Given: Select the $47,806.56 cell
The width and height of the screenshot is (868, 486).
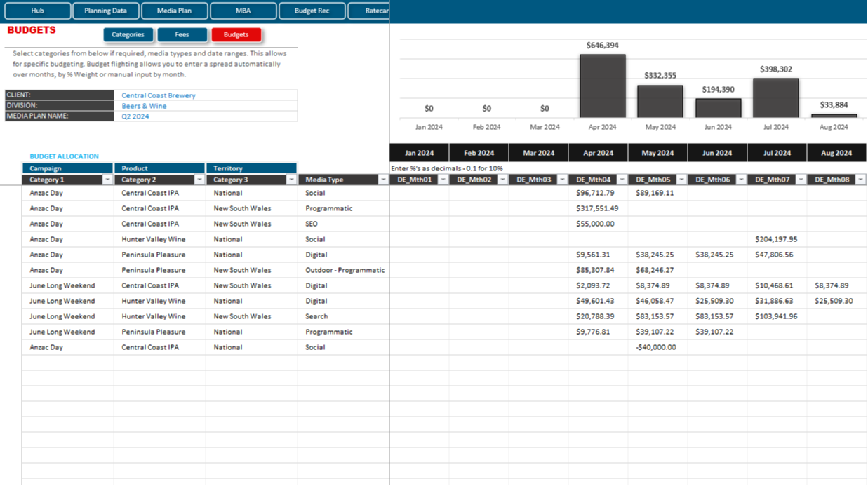Looking at the screenshot, I should 777,255.
